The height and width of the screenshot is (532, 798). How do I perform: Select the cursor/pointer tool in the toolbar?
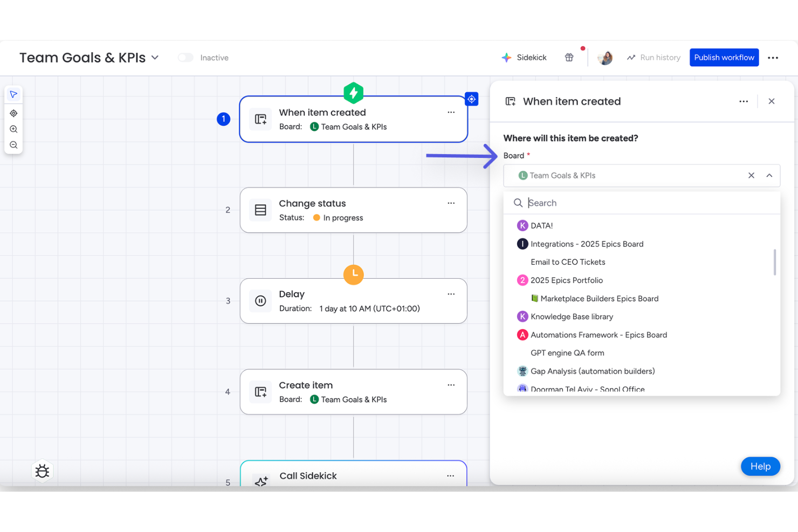pos(13,94)
